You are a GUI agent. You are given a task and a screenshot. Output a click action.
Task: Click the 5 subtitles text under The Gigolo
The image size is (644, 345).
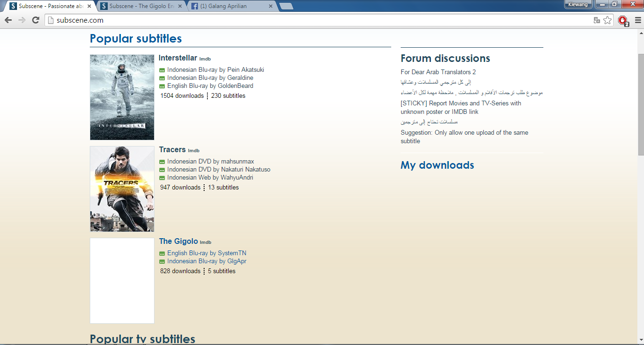(222, 271)
